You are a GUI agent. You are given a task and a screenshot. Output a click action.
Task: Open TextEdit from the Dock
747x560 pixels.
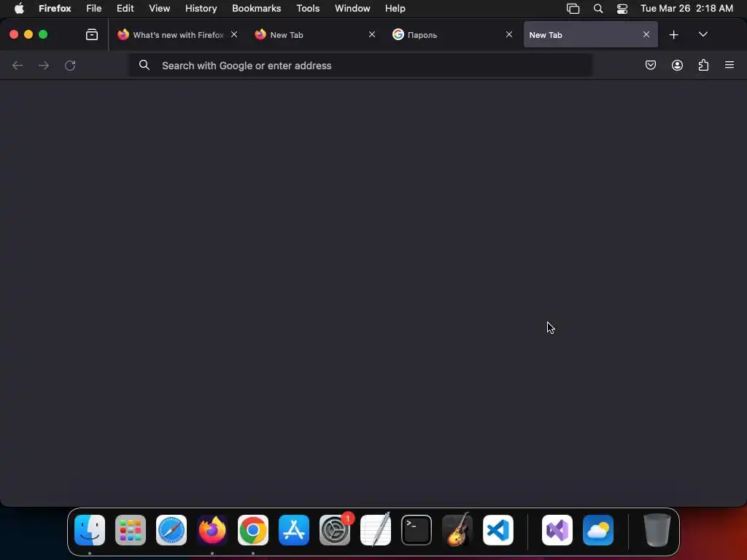point(376,530)
